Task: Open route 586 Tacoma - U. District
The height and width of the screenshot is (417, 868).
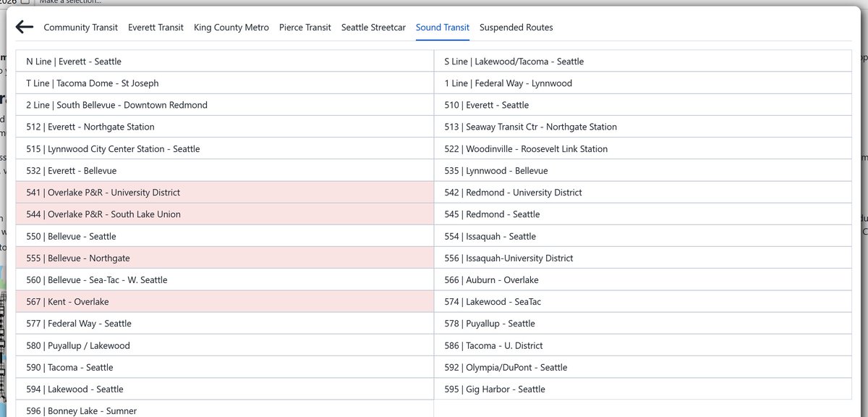Action: pyautogui.click(x=642, y=345)
